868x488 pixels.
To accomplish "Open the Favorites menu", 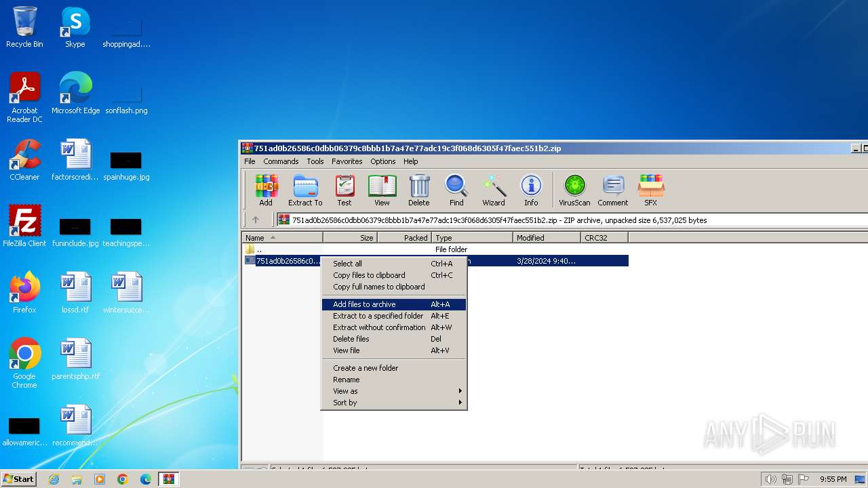I will [x=347, y=161].
